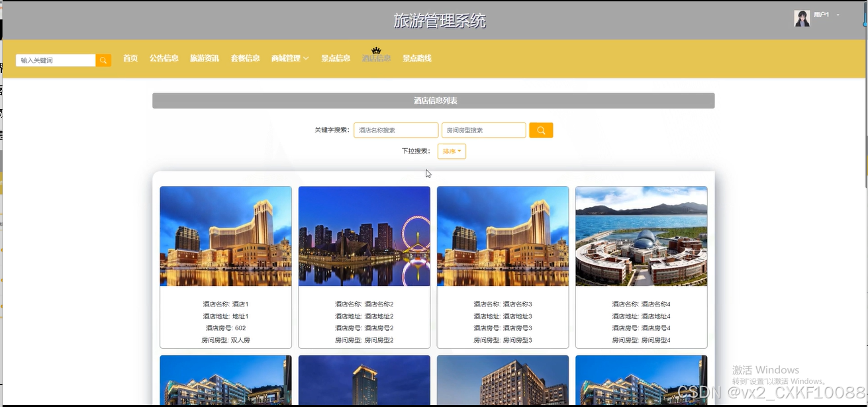Viewport: 868px width, 407px height.
Task: Click text 酒店地址: 酒店地址4
Action: pyautogui.click(x=641, y=316)
